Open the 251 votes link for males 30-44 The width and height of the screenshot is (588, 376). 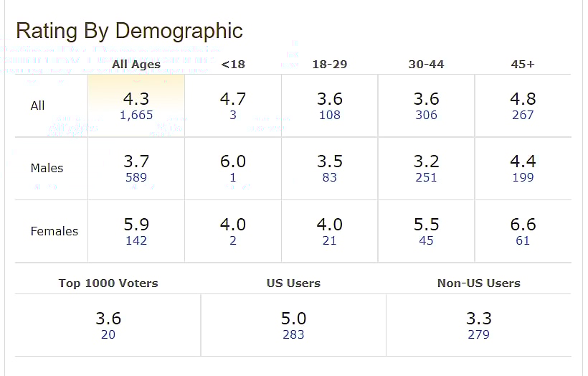(x=426, y=177)
